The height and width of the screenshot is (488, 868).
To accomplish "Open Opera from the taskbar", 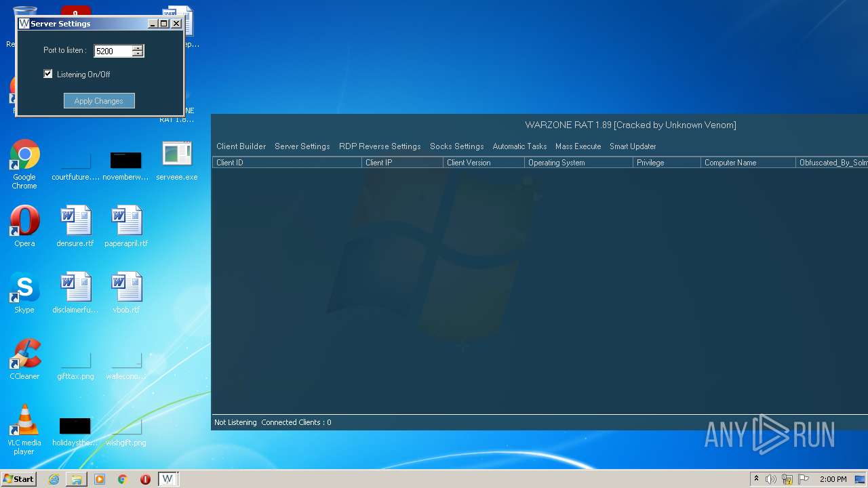I will pyautogui.click(x=145, y=479).
